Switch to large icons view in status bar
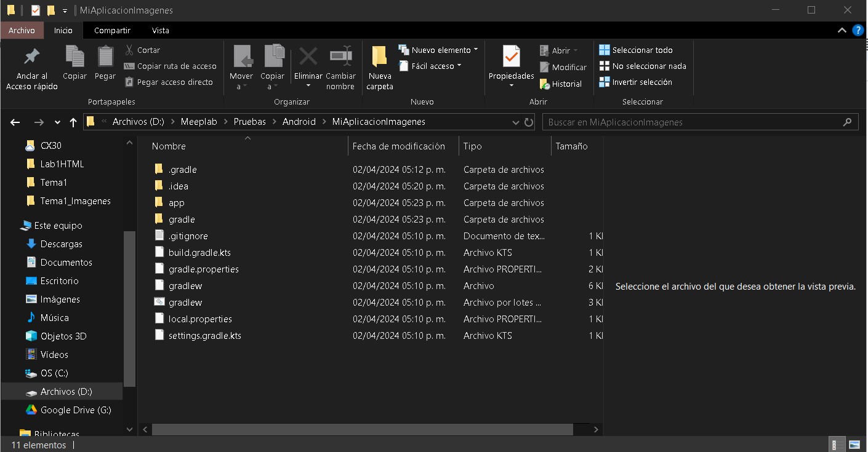This screenshot has width=868, height=452. [854, 445]
